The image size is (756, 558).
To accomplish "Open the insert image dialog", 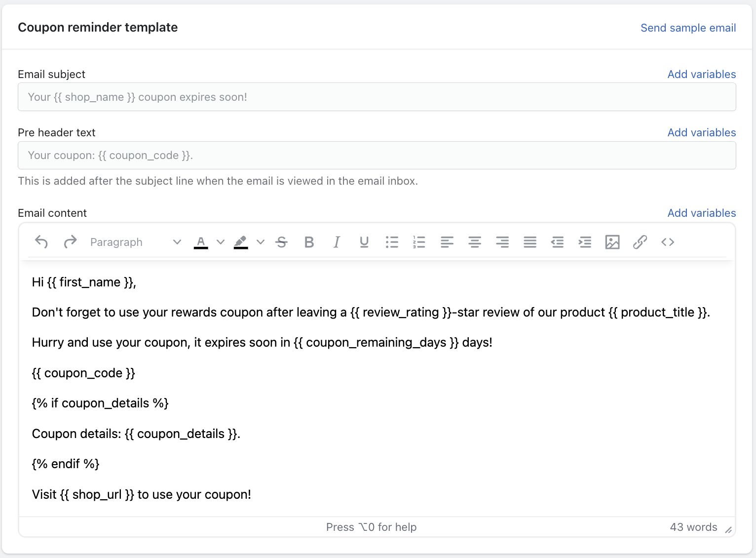I will (x=612, y=242).
